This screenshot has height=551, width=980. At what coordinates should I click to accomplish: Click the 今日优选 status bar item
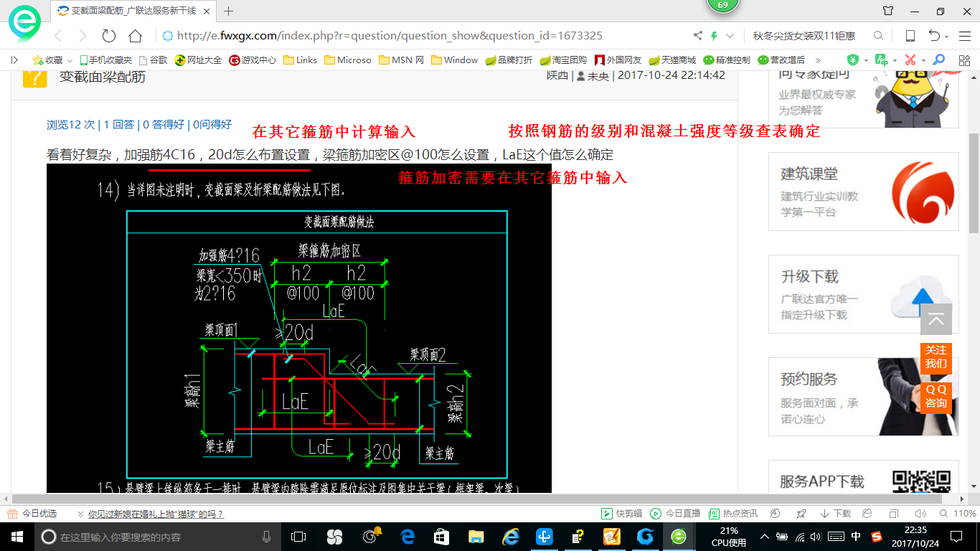click(32, 514)
